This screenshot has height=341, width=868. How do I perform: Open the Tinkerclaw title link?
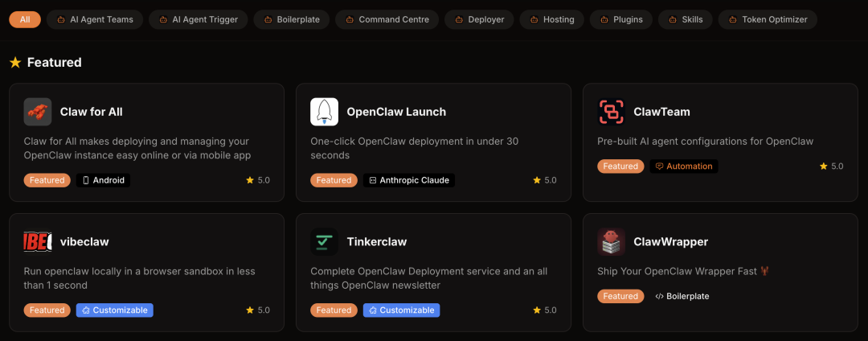click(376, 241)
